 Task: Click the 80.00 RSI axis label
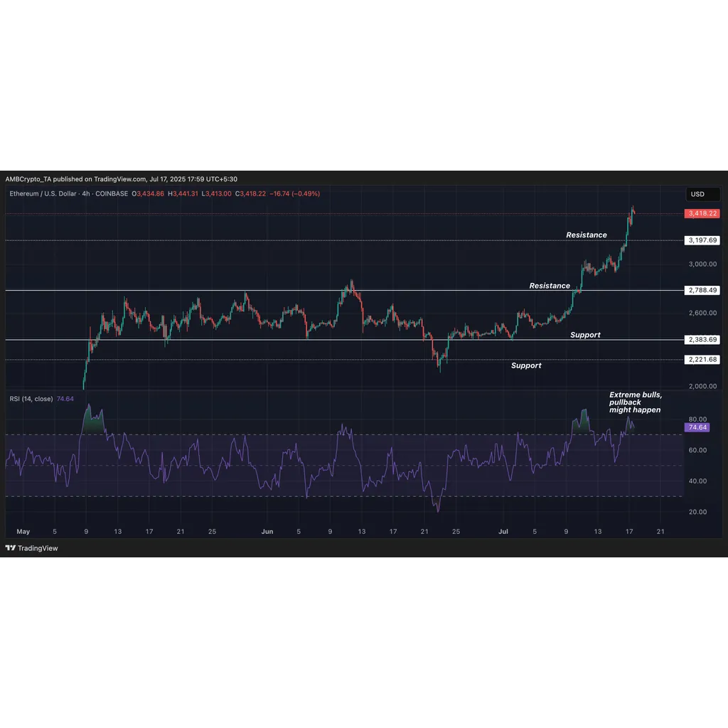[x=697, y=419]
